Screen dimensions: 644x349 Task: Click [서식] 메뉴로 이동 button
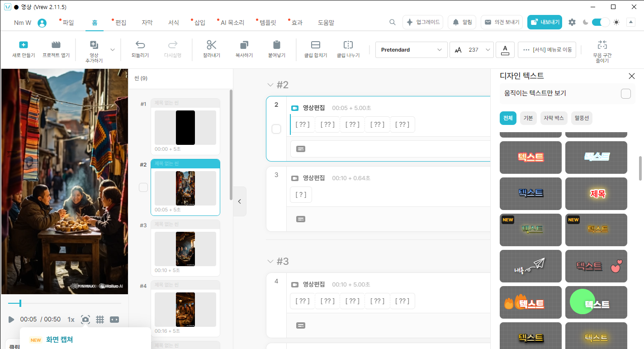tap(547, 50)
